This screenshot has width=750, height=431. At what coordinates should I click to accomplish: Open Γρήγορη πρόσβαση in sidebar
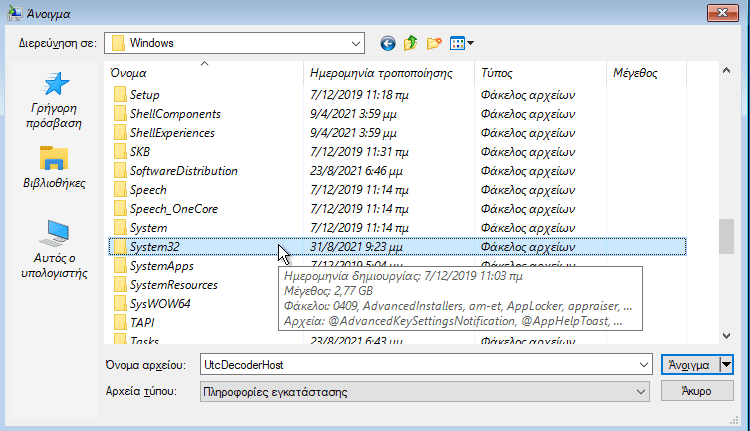tap(53, 101)
